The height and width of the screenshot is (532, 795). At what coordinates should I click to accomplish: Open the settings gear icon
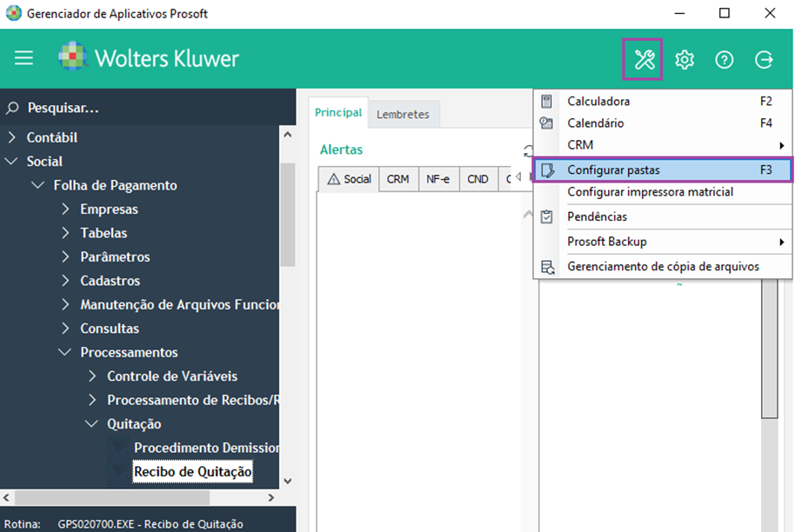[684, 60]
